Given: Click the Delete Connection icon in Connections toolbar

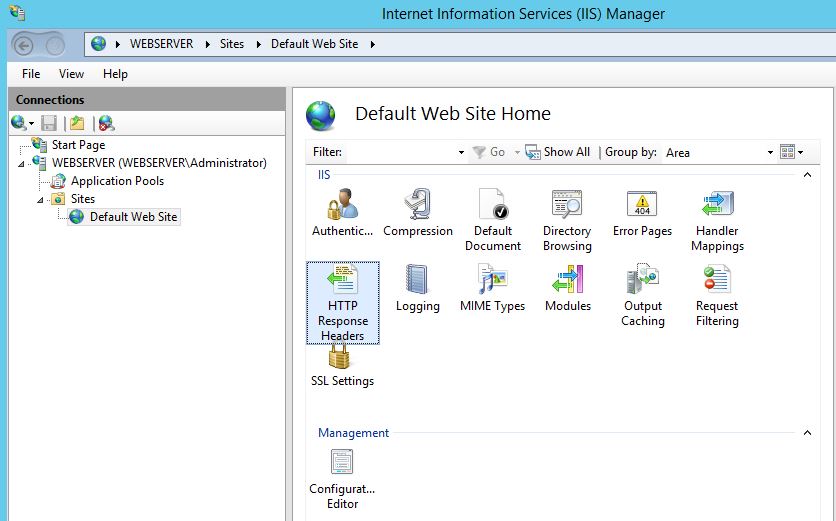Looking at the screenshot, I should tap(107, 123).
